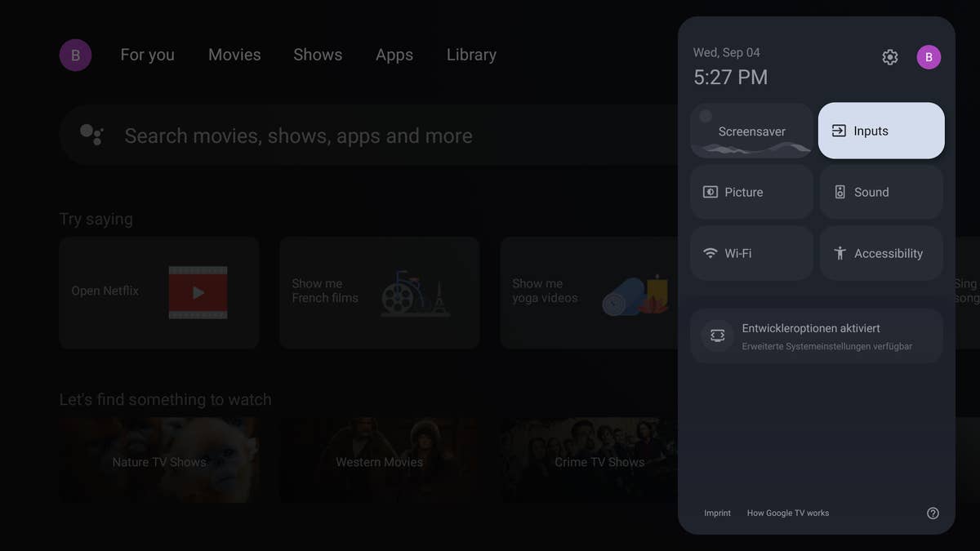Screen dimensions: 980x551
Task: Open Sound settings tile
Action: point(881,192)
